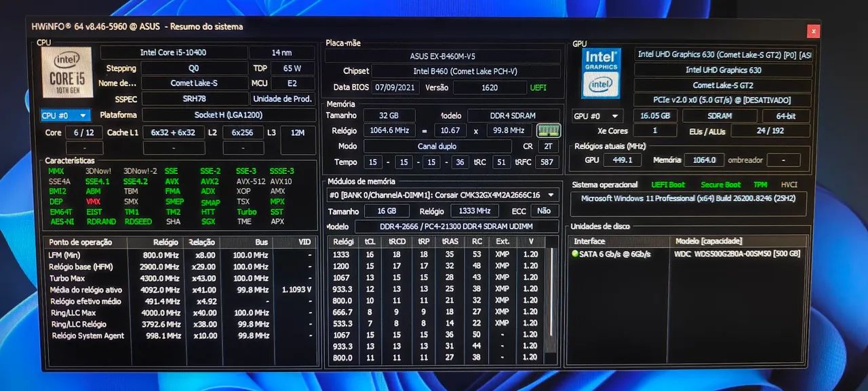Click the Intel Graphics logo badge
868x391 pixels.
point(601,73)
